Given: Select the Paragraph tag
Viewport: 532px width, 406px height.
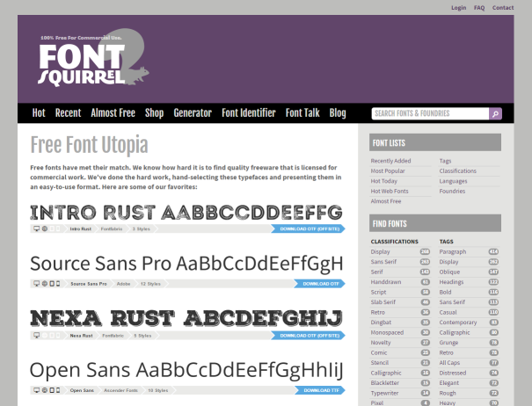Looking at the screenshot, I should (453, 251).
